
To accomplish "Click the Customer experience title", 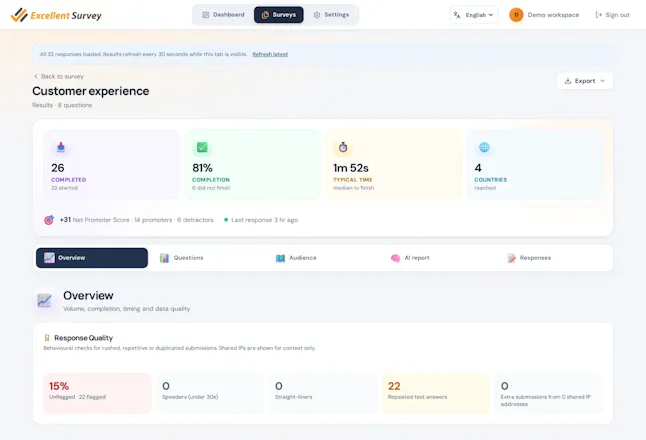I will (91, 91).
